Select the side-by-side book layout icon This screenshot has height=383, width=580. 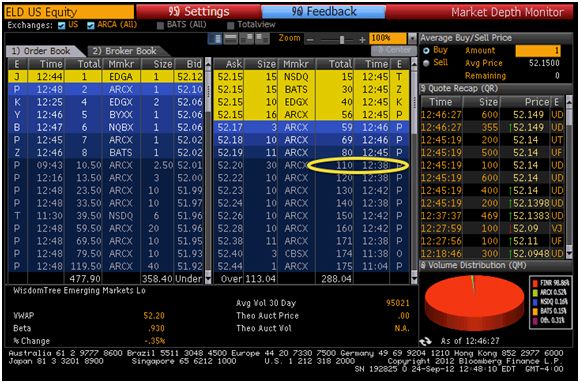coord(215,38)
